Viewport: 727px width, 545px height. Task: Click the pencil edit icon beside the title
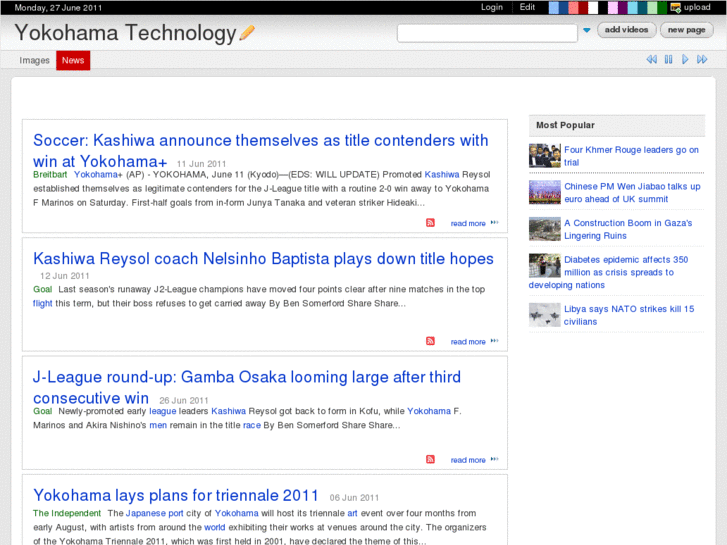click(247, 33)
